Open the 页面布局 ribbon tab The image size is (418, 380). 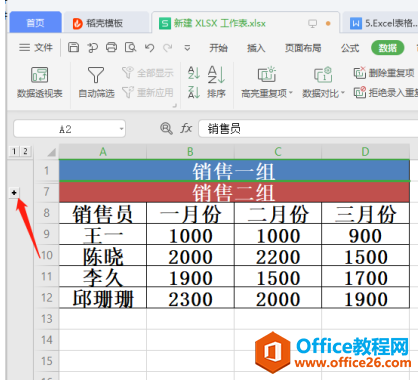point(303,48)
